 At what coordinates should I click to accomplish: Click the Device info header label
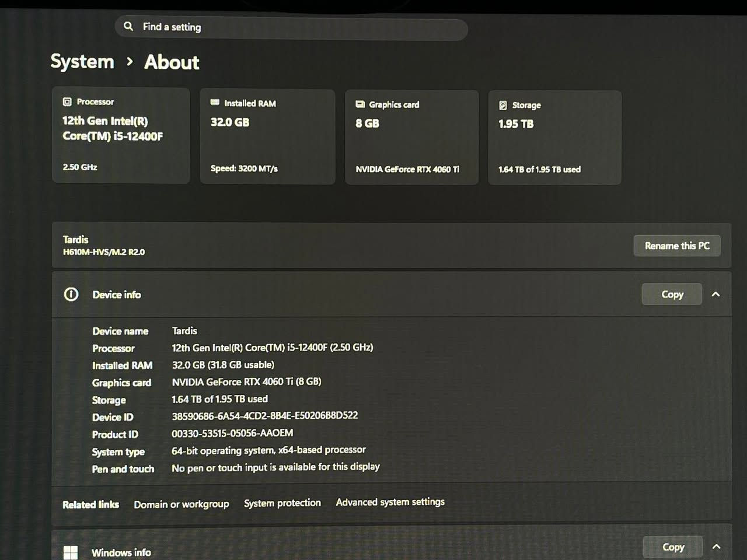coord(117,295)
